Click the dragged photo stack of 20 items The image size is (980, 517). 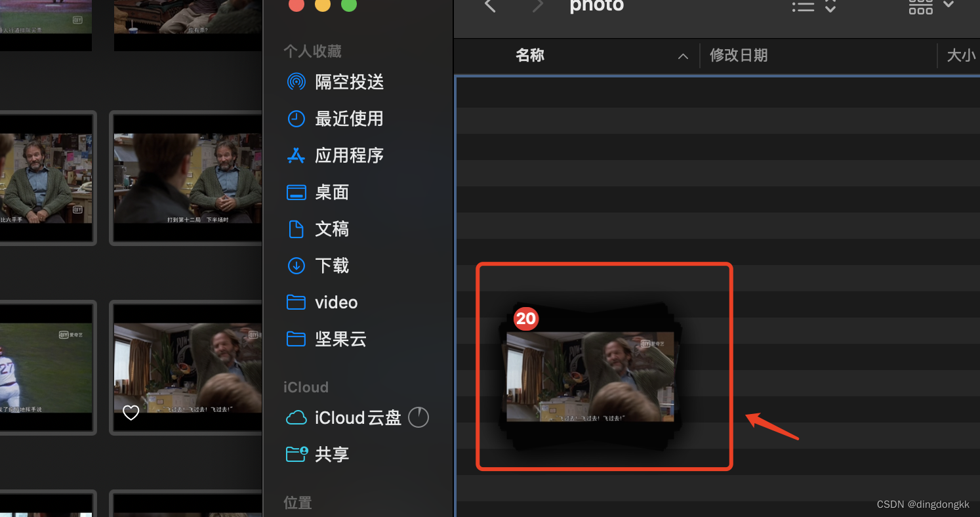[x=590, y=376]
